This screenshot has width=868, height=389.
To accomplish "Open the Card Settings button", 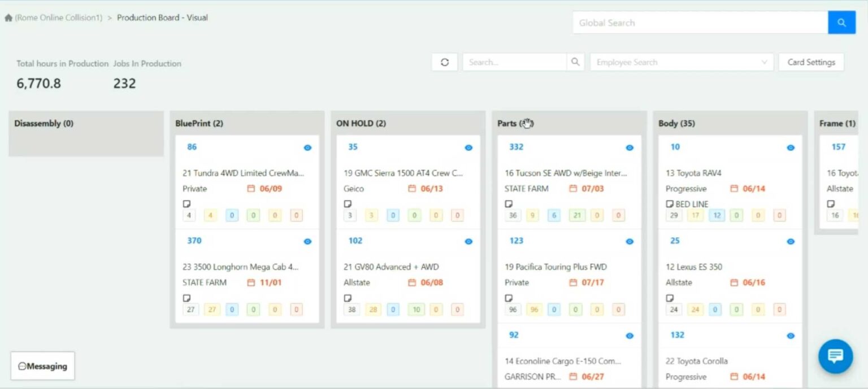I will tap(811, 62).
